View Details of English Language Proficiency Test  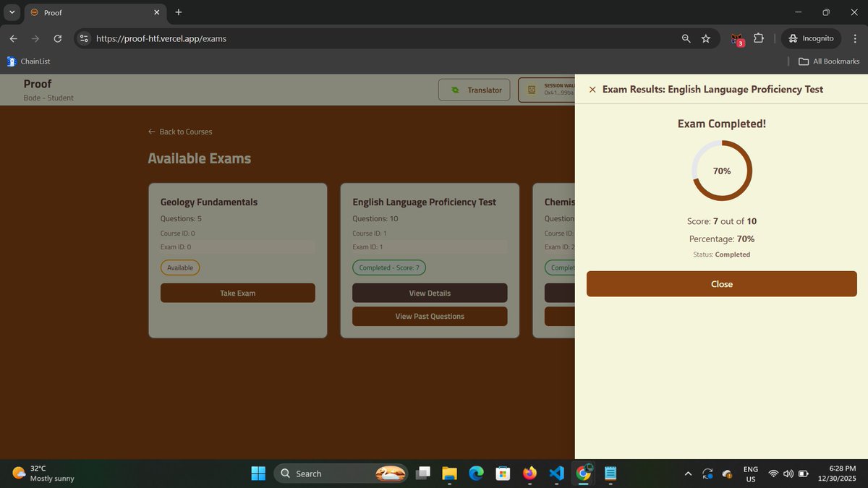click(x=430, y=293)
